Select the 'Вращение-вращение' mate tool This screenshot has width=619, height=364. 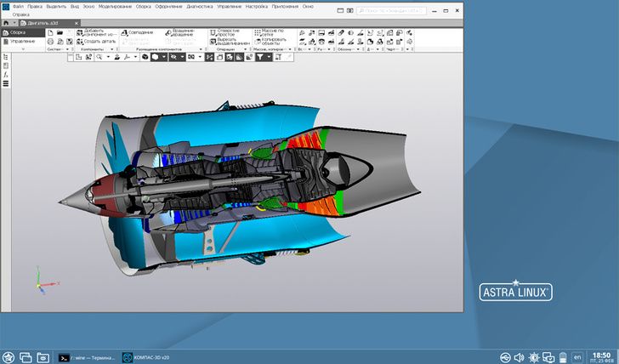point(177,33)
